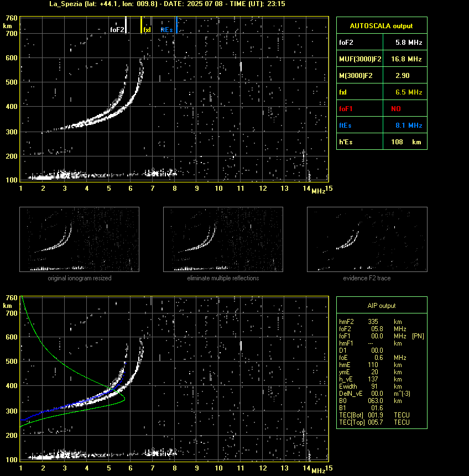Screen dimensions: 469x476
Task: Click the "AUTOSCALA output" table header
Action: pyautogui.click(x=381, y=26)
